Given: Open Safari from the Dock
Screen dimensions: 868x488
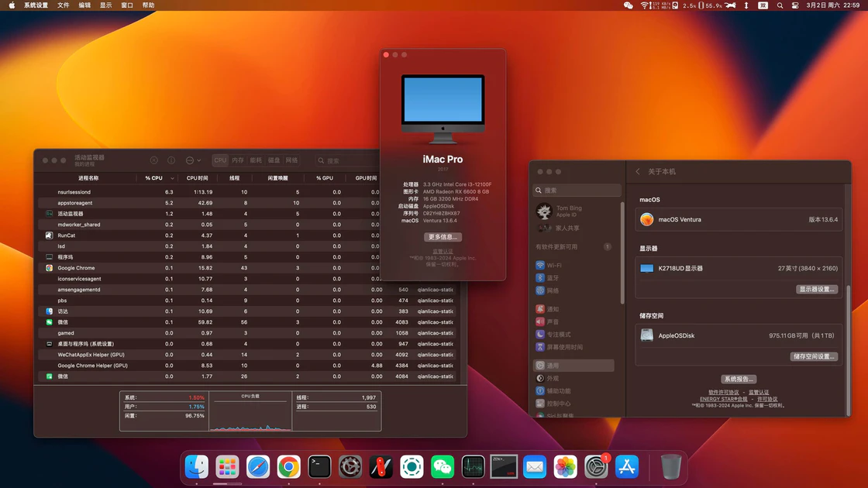Looking at the screenshot, I should 258,467.
